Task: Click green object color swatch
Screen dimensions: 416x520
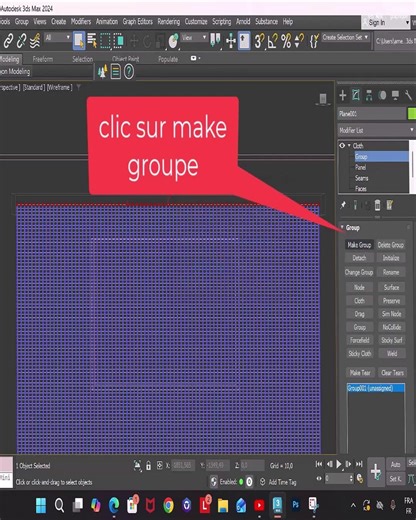Action: 412,114
